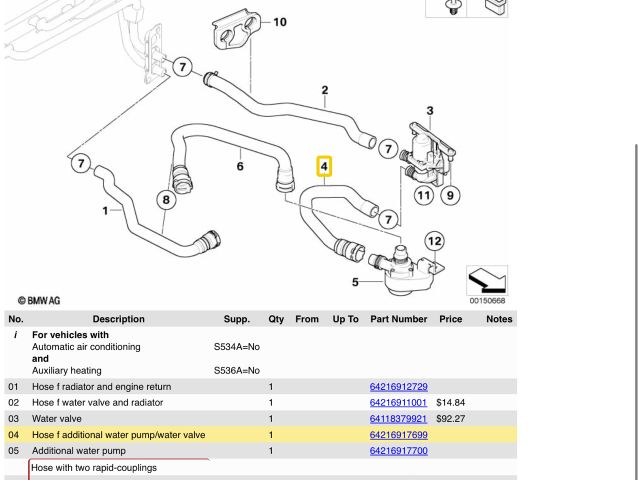Select callout 5 next to water pump

355,283
